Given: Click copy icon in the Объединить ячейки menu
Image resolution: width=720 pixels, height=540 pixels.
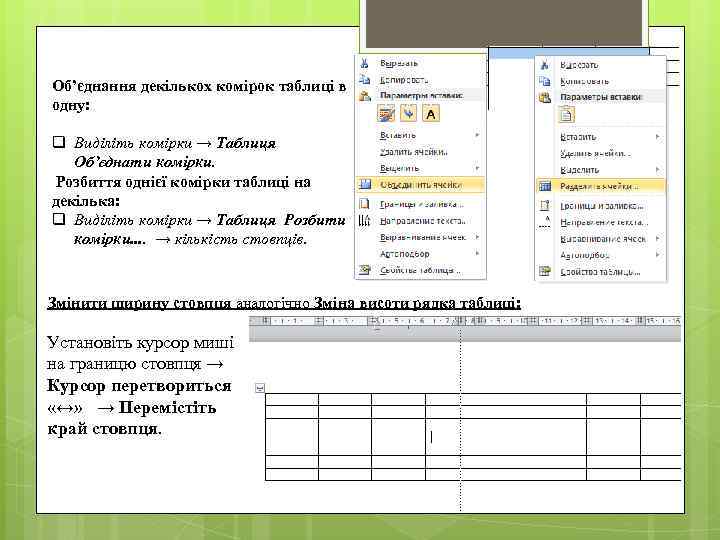Looking at the screenshot, I should [365, 79].
